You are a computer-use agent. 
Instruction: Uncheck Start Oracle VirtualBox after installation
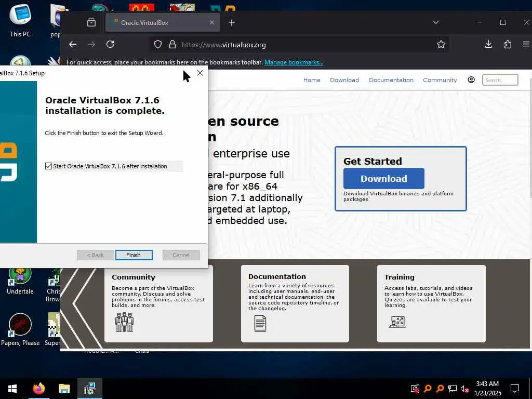point(48,166)
